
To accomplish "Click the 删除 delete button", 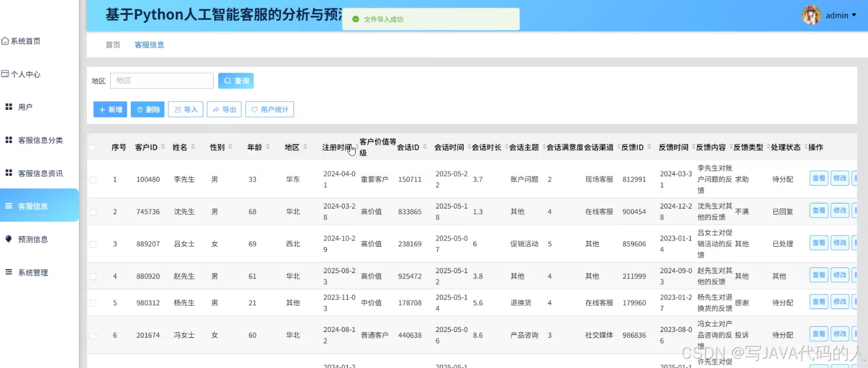I will 148,109.
